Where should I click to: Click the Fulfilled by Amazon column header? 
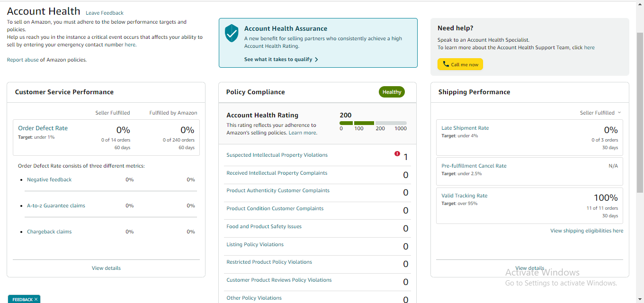pyautogui.click(x=173, y=113)
